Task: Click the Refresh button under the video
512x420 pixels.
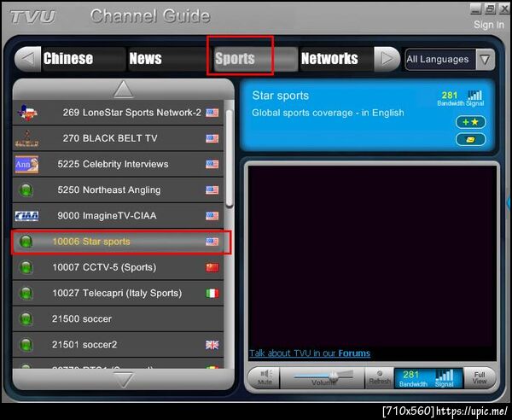Action: [380, 378]
